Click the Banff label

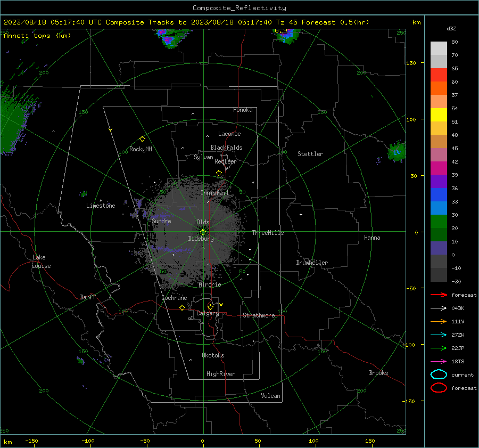tap(88, 297)
